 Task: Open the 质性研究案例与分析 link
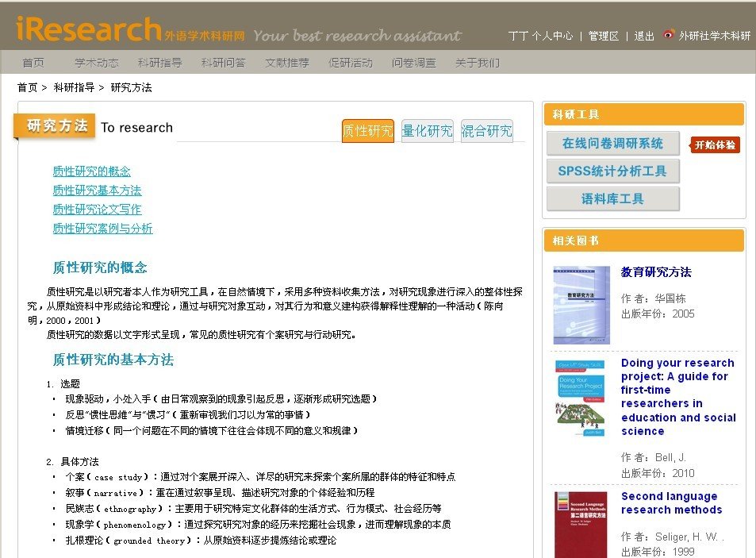pos(102,228)
